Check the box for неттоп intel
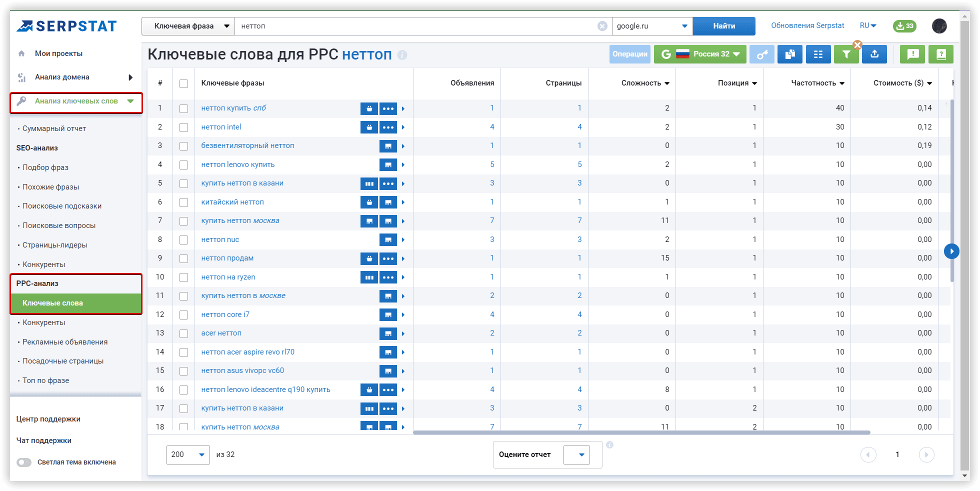 point(184,127)
